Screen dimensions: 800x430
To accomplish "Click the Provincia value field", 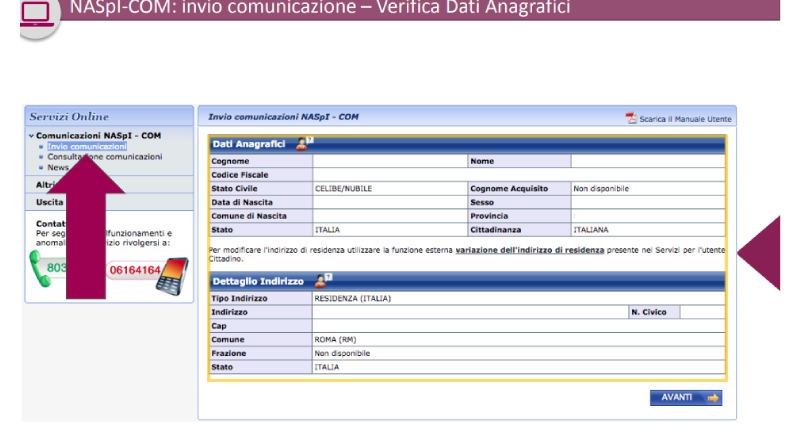I will pos(648,216).
